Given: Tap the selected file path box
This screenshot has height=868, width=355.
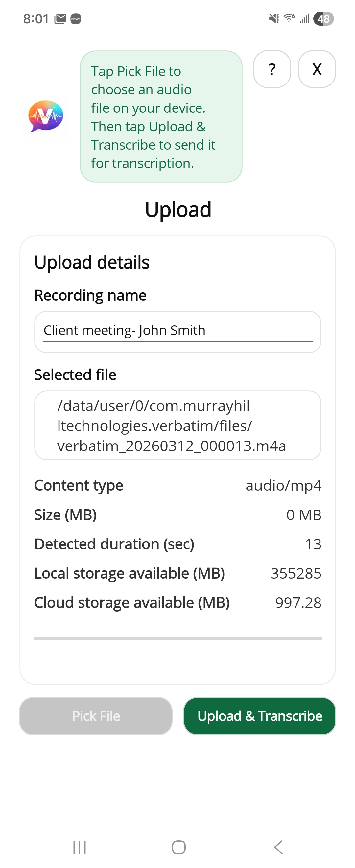Looking at the screenshot, I should (177, 425).
